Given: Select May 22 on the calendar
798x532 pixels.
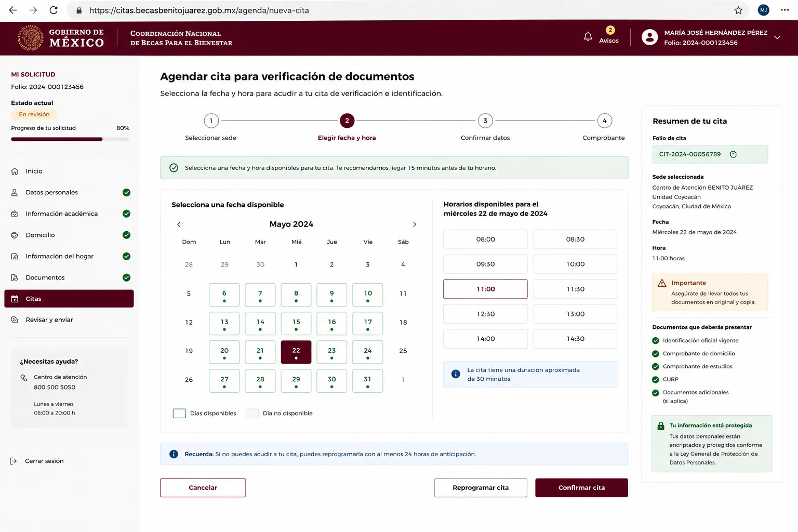Looking at the screenshot, I should pos(296,352).
